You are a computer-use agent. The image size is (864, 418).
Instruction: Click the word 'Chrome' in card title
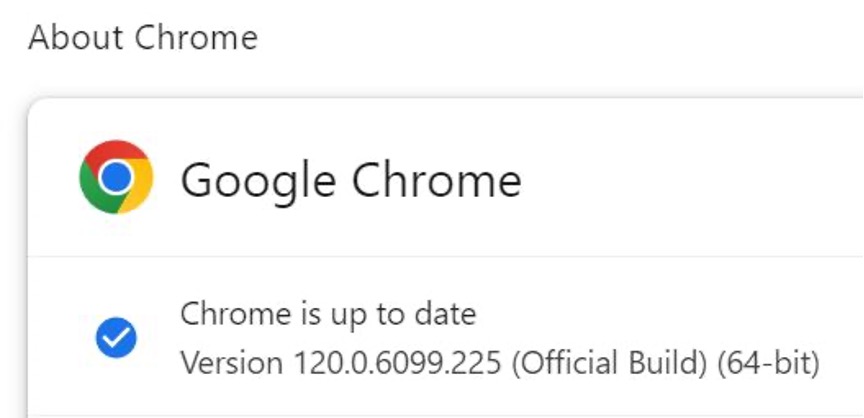point(436,180)
